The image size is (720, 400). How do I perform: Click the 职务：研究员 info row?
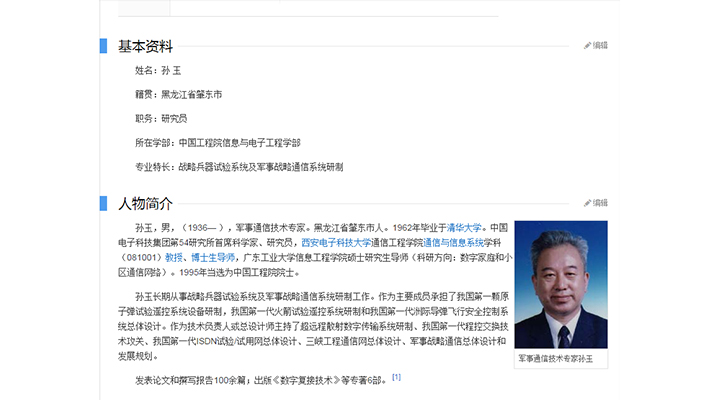[161, 119]
